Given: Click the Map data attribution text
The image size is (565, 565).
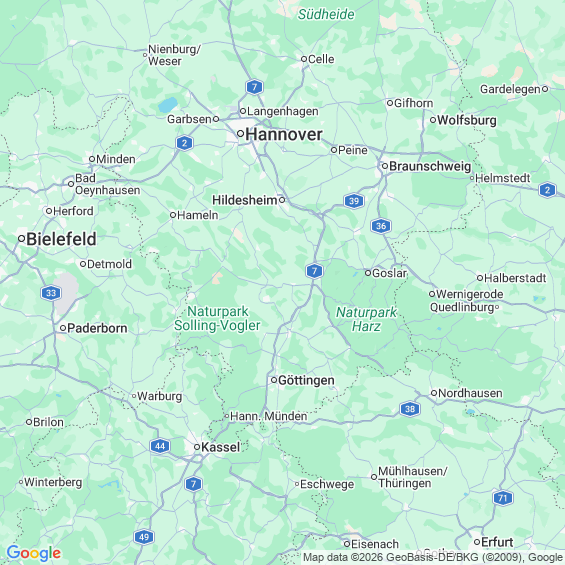Looking at the screenshot, I should (433, 557).
